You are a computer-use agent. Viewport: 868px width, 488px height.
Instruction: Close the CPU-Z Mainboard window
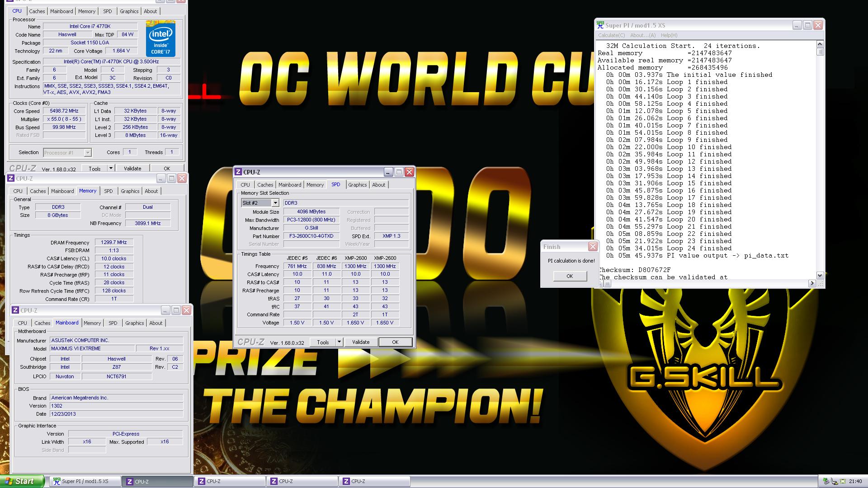pyautogui.click(x=186, y=310)
